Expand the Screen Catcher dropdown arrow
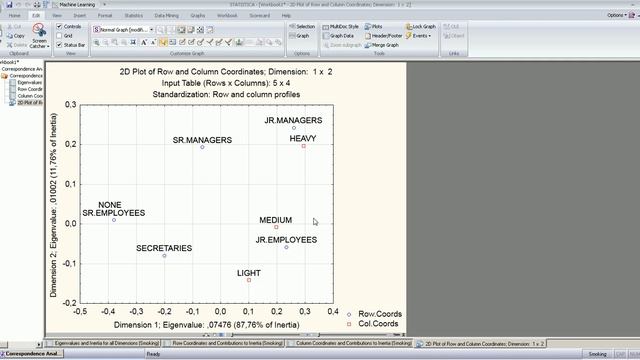Screen dimensions: 640x360 48,47
